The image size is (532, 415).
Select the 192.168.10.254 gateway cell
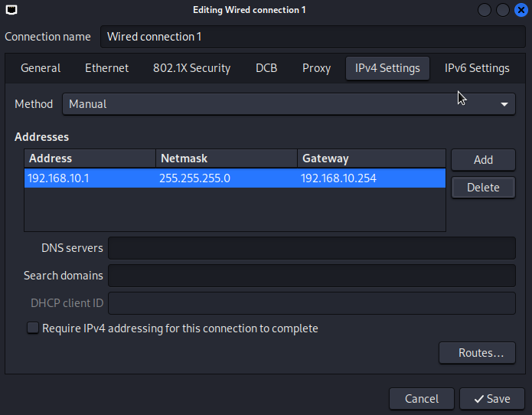point(338,178)
